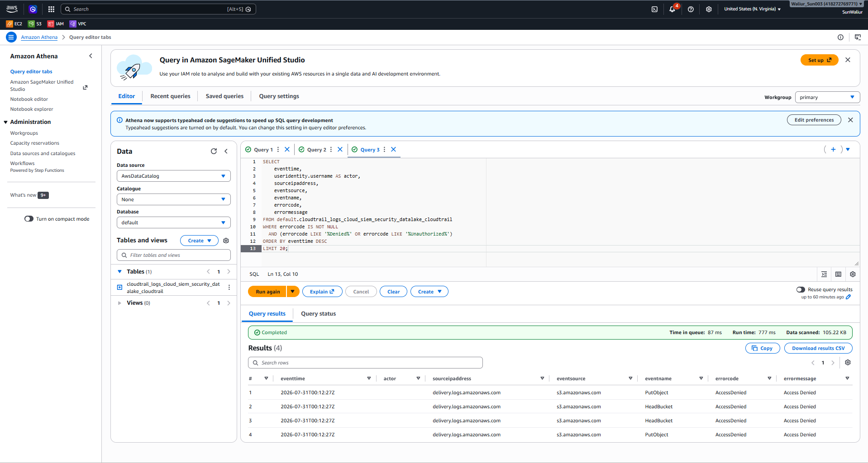Add a new query tab

click(833, 149)
